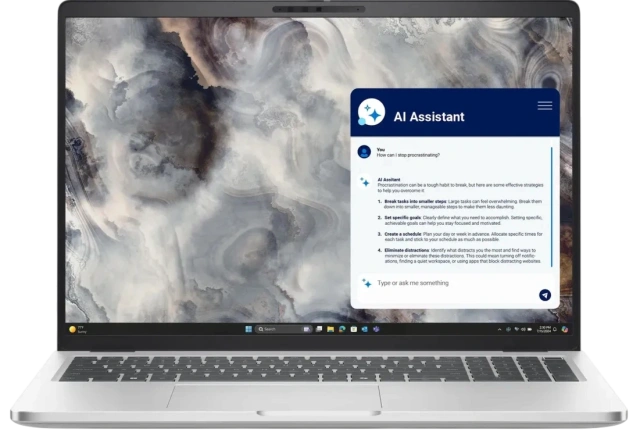This screenshot has width=640, height=436.
Task: Open Task View from the taskbar
Action: [x=319, y=329]
